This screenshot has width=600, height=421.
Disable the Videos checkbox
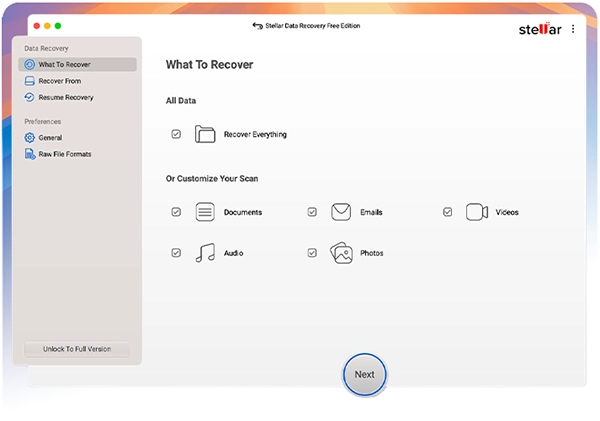(x=448, y=212)
